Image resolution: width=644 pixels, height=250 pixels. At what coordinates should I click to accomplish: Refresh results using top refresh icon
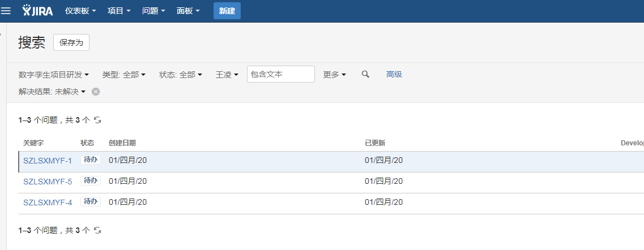[98, 120]
